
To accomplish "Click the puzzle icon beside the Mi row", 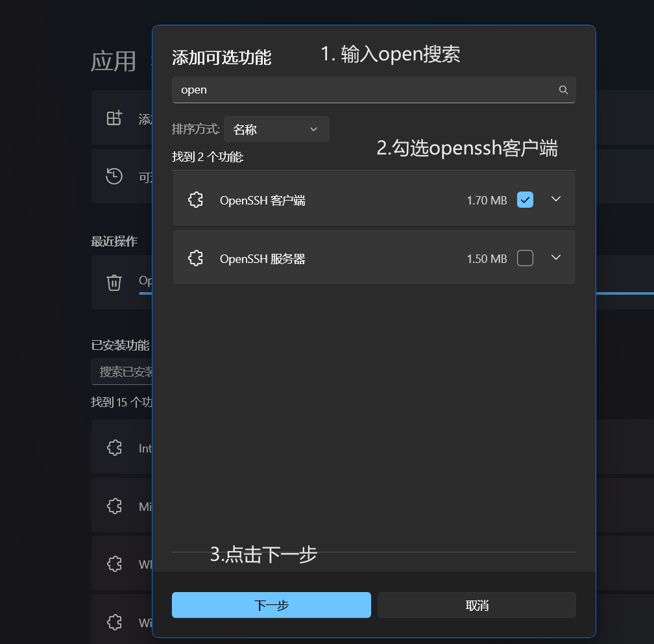I will 114,506.
